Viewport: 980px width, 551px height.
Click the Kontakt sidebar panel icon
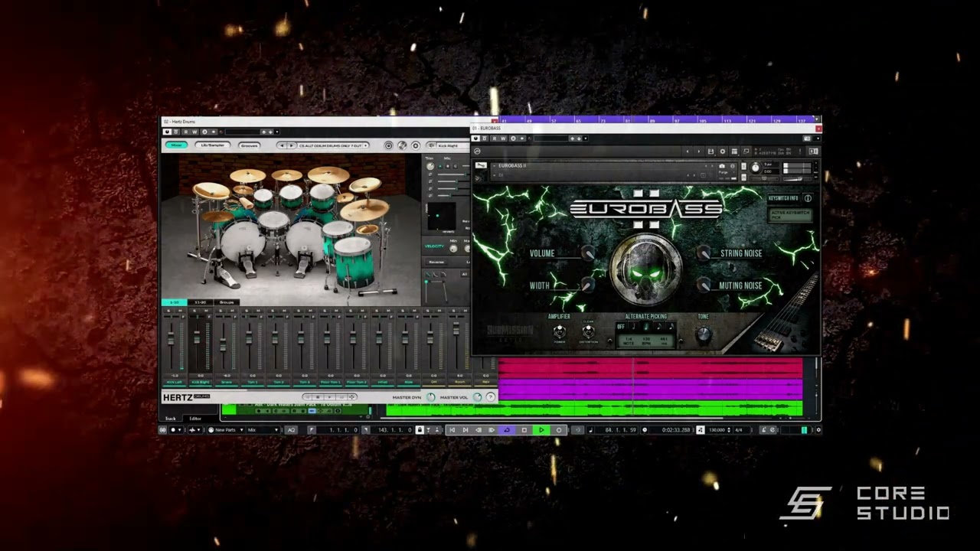(x=813, y=152)
